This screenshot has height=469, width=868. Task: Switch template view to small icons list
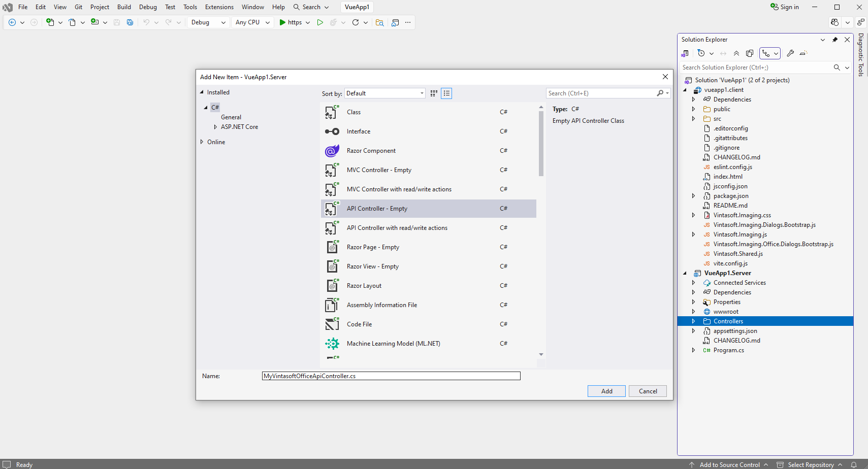pyautogui.click(x=446, y=93)
